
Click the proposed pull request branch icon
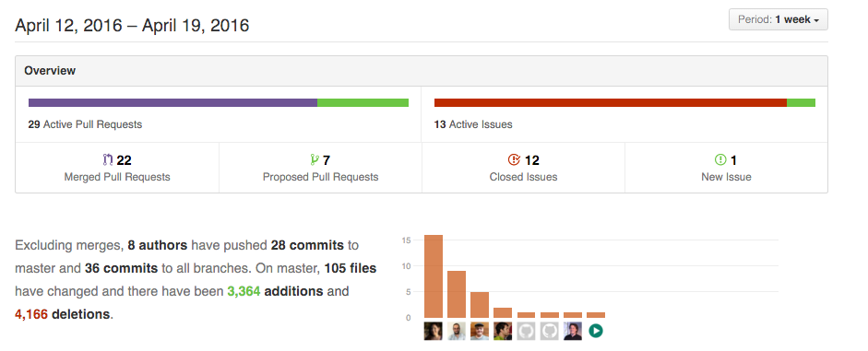pyautogui.click(x=315, y=160)
